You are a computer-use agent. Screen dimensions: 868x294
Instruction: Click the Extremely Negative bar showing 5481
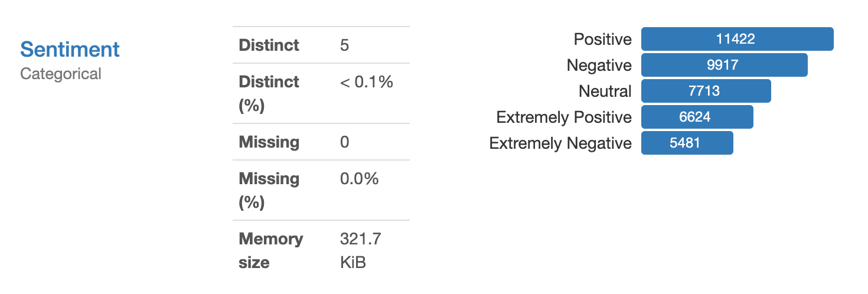pyautogui.click(x=687, y=143)
